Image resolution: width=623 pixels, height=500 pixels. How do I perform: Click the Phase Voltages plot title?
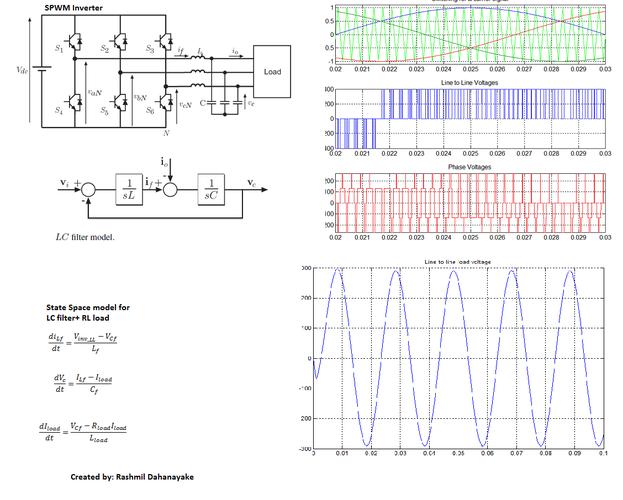coord(470,167)
